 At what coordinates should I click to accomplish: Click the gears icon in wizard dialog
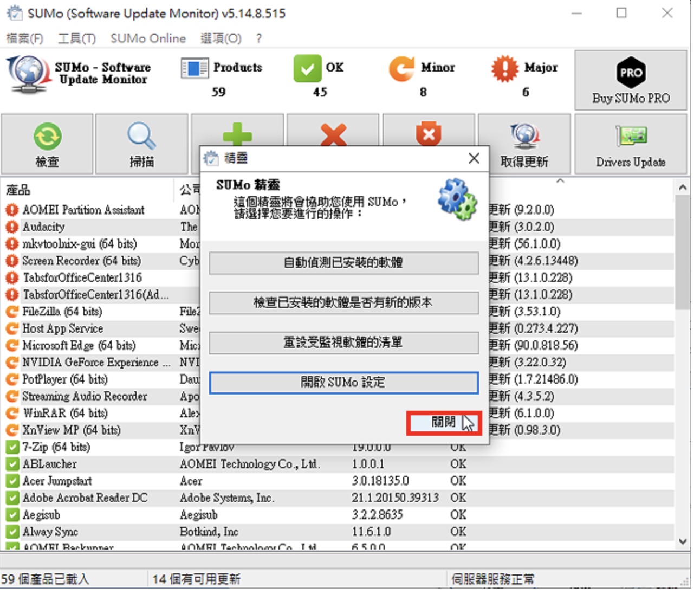457,199
